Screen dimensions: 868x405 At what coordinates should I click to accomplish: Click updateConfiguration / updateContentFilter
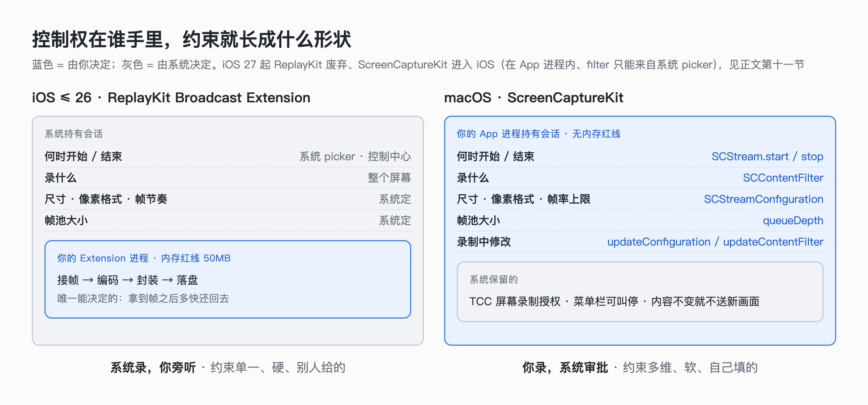point(715,242)
